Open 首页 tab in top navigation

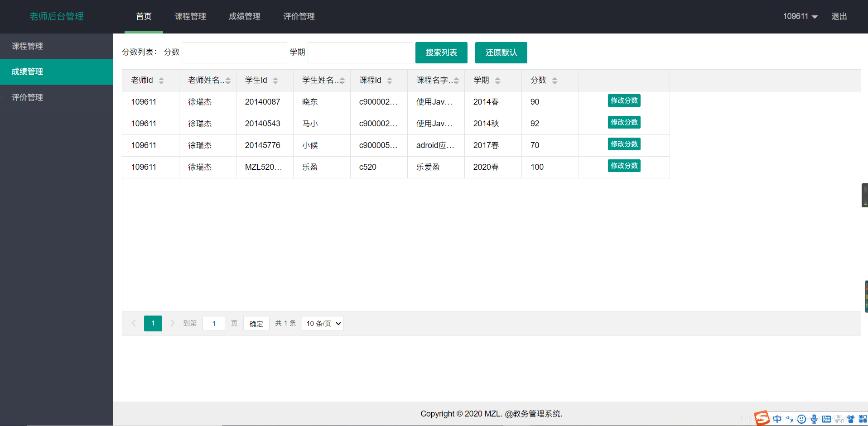tap(144, 16)
